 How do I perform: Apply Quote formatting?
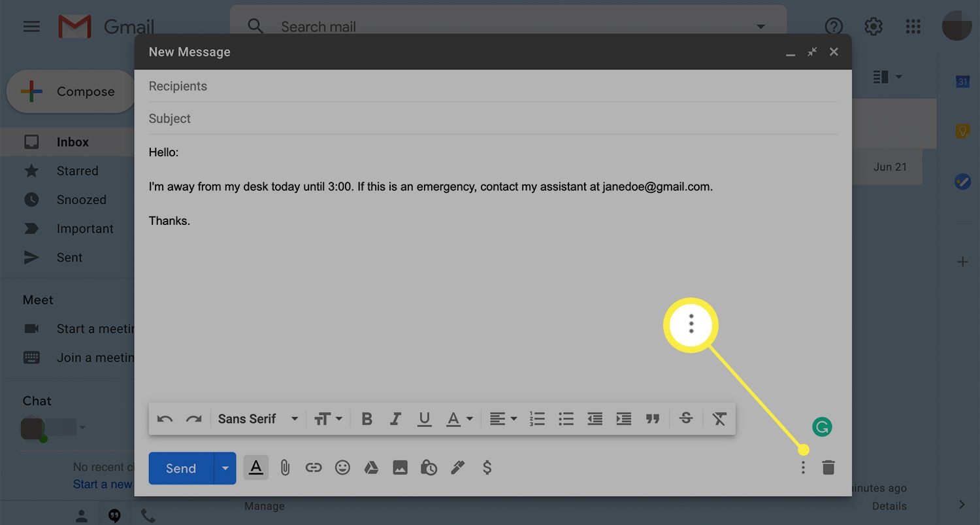pos(652,419)
